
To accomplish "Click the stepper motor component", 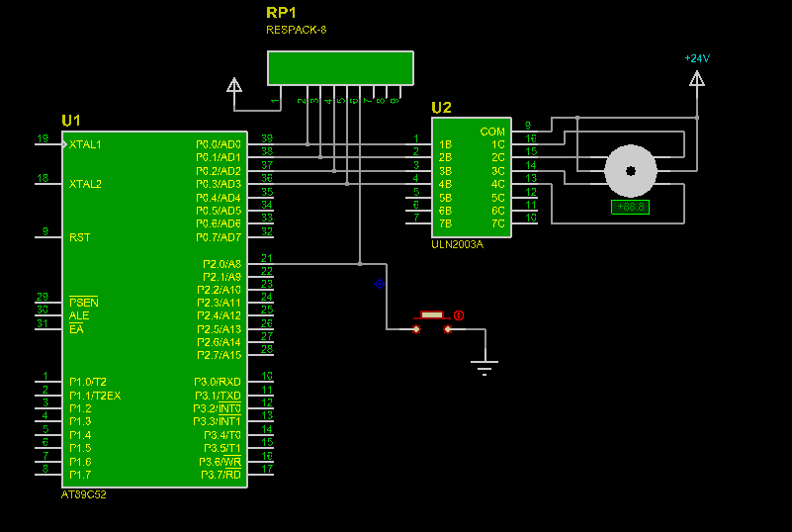I will point(631,171).
